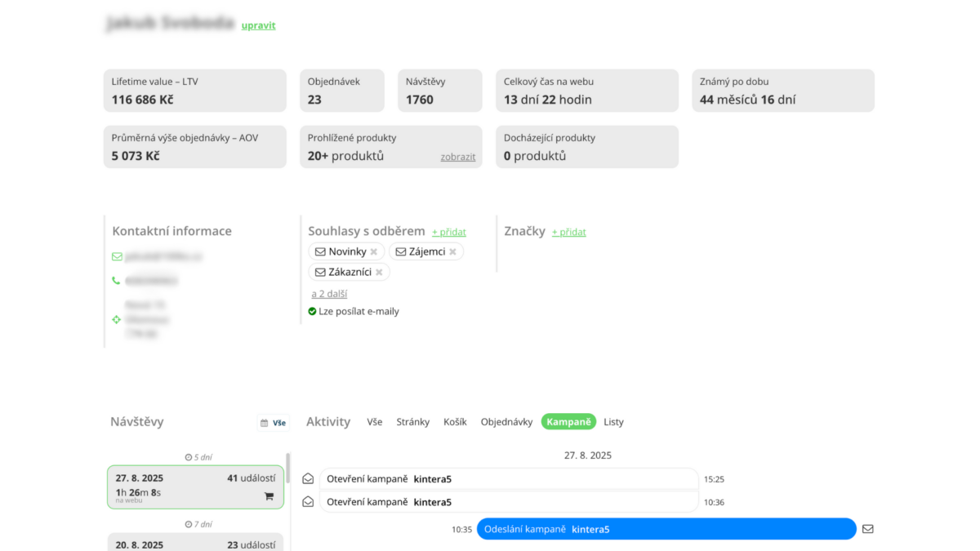Click the shopping cart icon on 27. 8. visit

(x=269, y=495)
